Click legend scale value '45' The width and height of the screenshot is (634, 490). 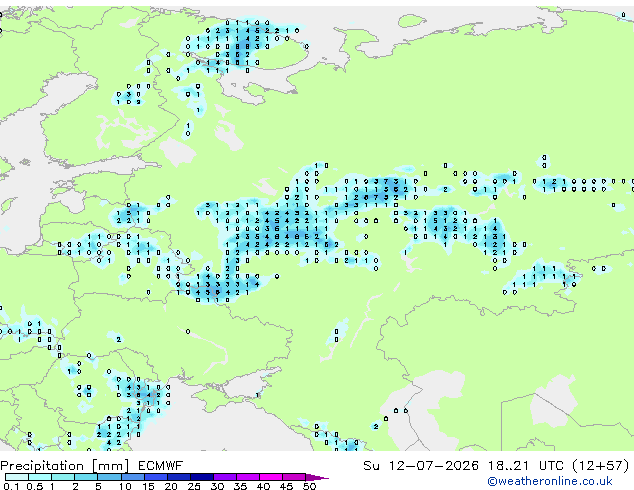286,486
